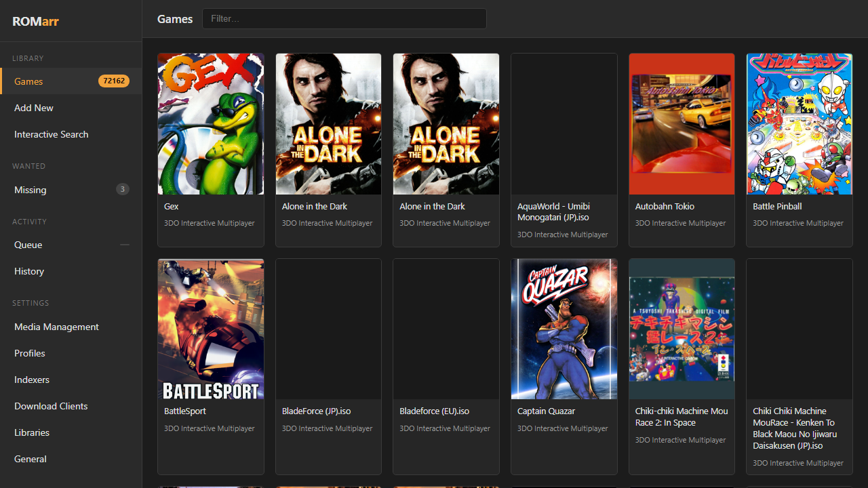Open the BattleSport cover thumbnail
The height and width of the screenshot is (488, 868).
pos(211,329)
